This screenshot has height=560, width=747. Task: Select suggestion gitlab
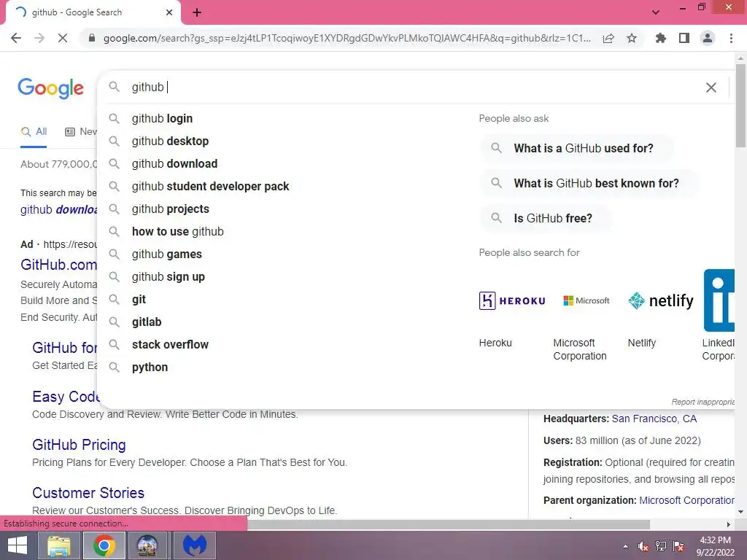pos(146,322)
